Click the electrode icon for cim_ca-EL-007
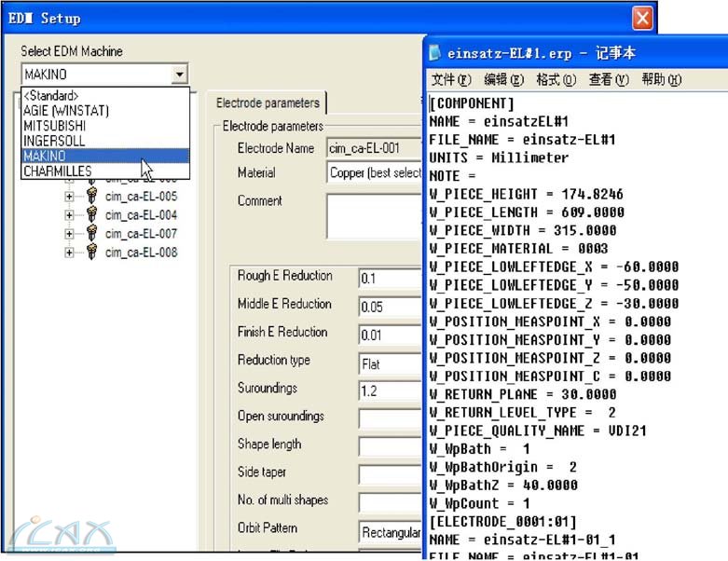 tap(91, 234)
